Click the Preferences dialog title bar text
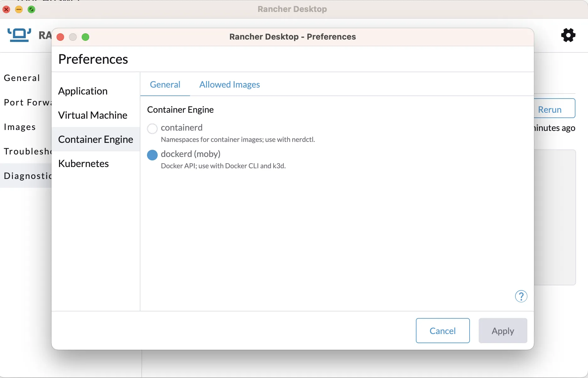Image resolution: width=588 pixels, height=378 pixels. 293,37
